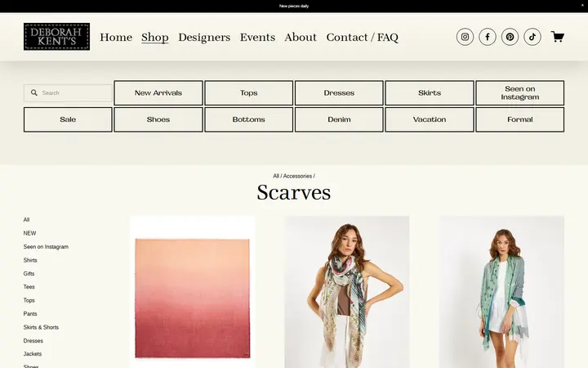Select NEW in the sidebar
588x368 pixels.
(29, 233)
